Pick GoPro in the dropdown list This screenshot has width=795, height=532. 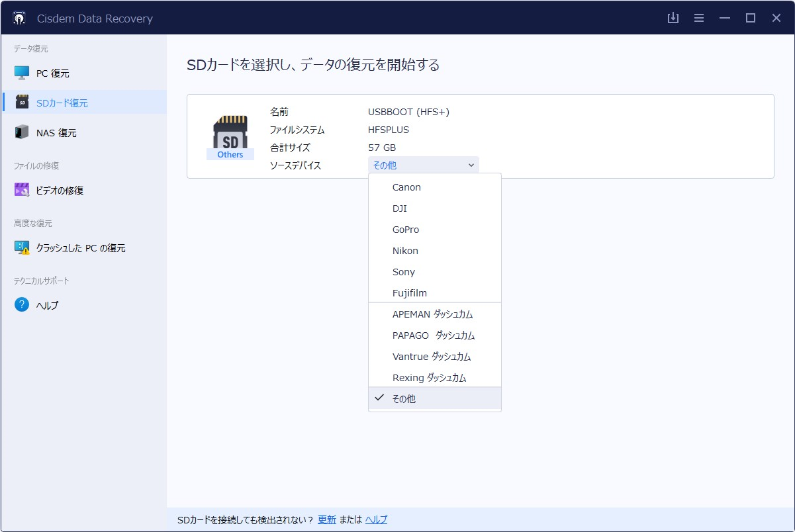coord(405,230)
